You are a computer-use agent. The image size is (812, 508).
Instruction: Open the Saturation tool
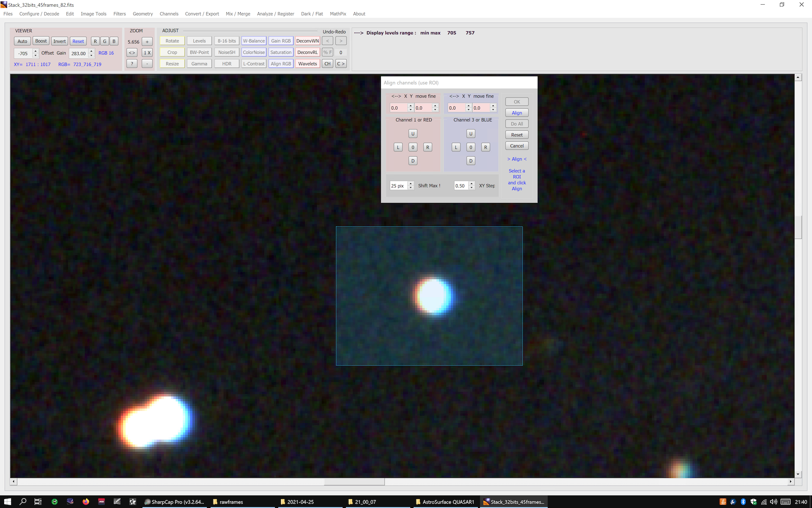[281, 52]
